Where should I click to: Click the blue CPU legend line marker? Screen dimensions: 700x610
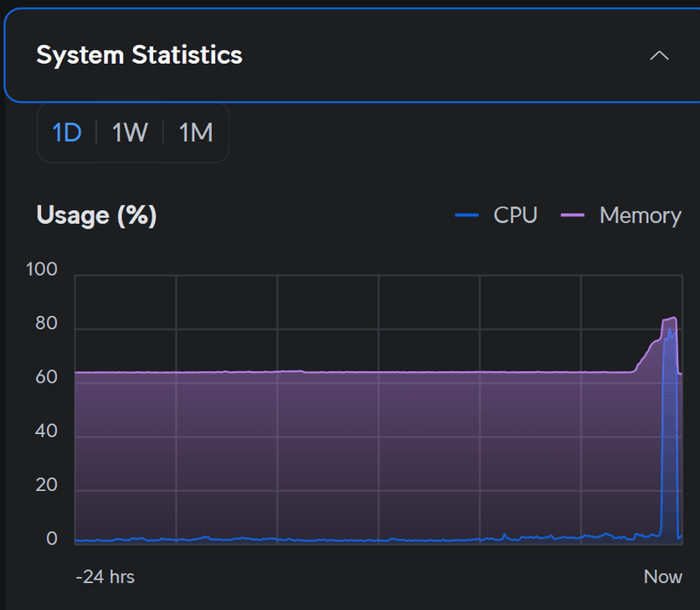click(x=467, y=215)
